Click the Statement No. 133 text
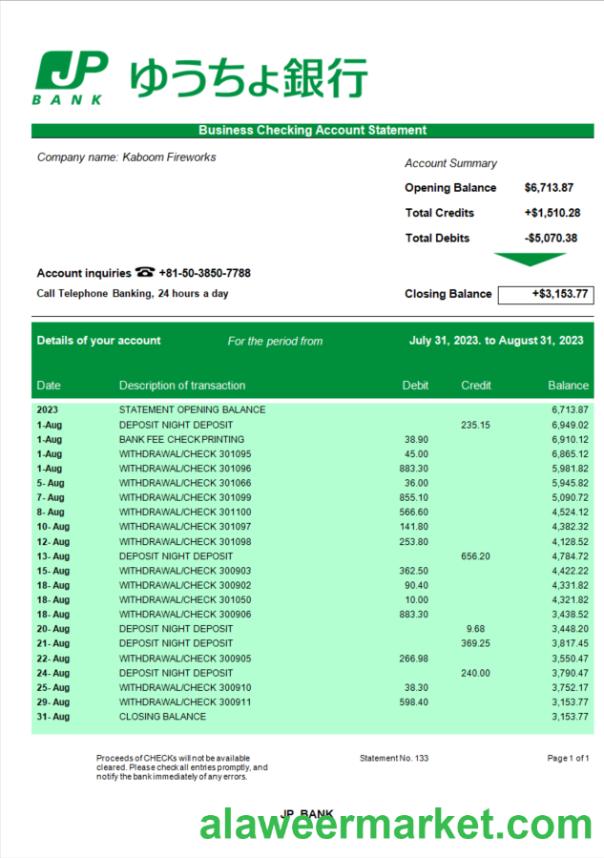604x858 pixels. (x=394, y=758)
